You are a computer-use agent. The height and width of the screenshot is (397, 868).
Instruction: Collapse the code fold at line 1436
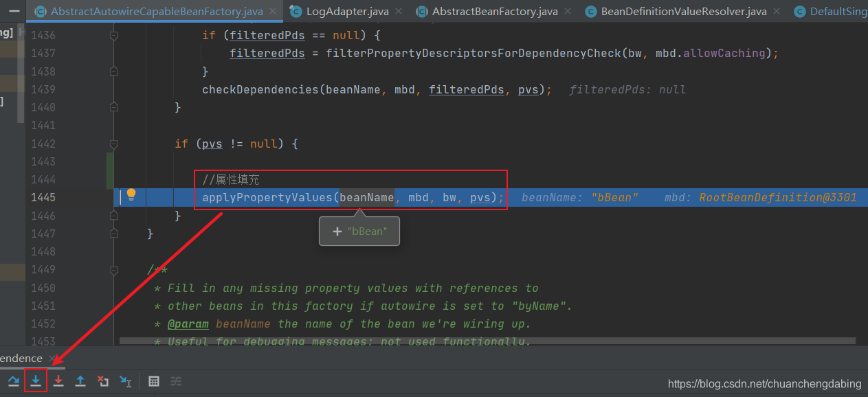[115, 35]
